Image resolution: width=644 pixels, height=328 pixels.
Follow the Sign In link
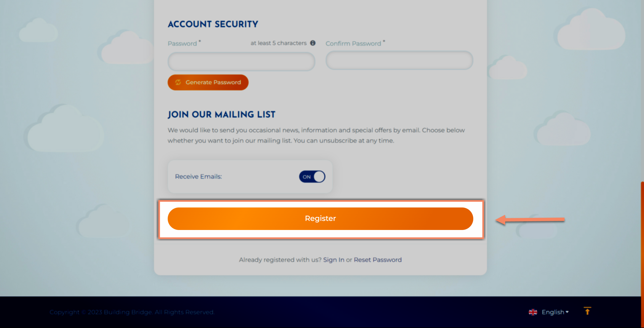333,260
